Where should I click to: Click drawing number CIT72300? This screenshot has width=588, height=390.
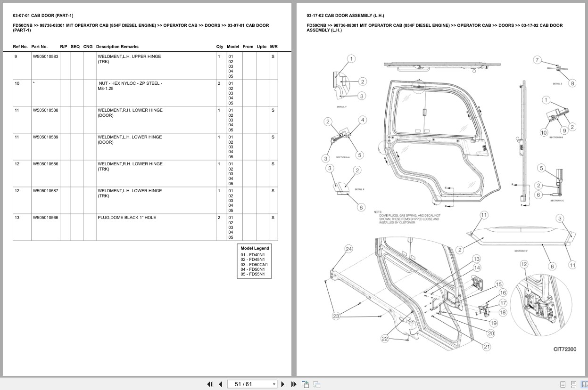coord(565,349)
